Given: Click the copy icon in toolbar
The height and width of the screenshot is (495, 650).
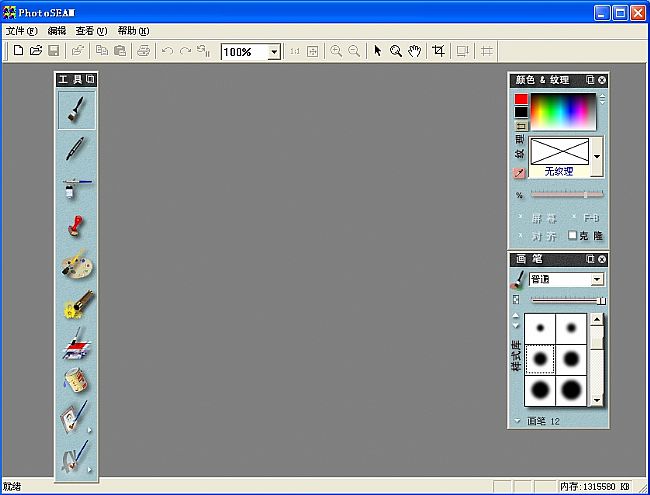Looking at the screenshot, I should (102, 51).
